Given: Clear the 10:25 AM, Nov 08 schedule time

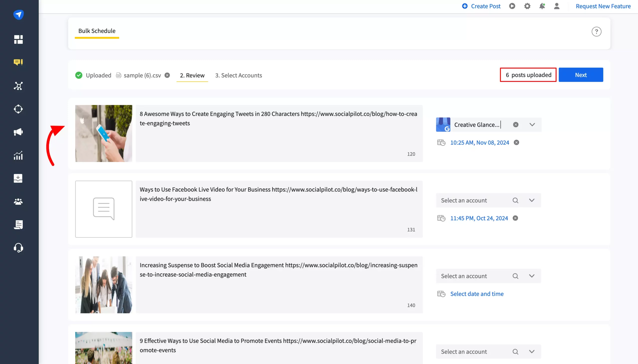Looking at the screenshot, I should tap(516, 142).
